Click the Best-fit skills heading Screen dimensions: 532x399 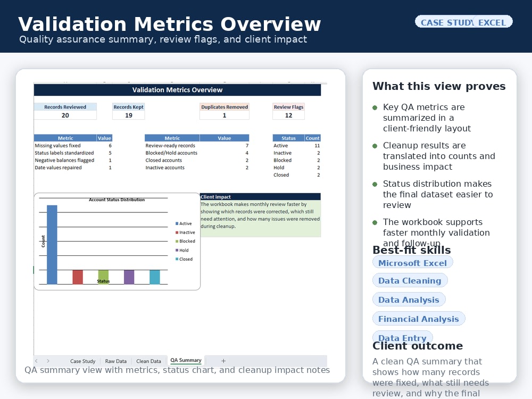tap(412, 250)
